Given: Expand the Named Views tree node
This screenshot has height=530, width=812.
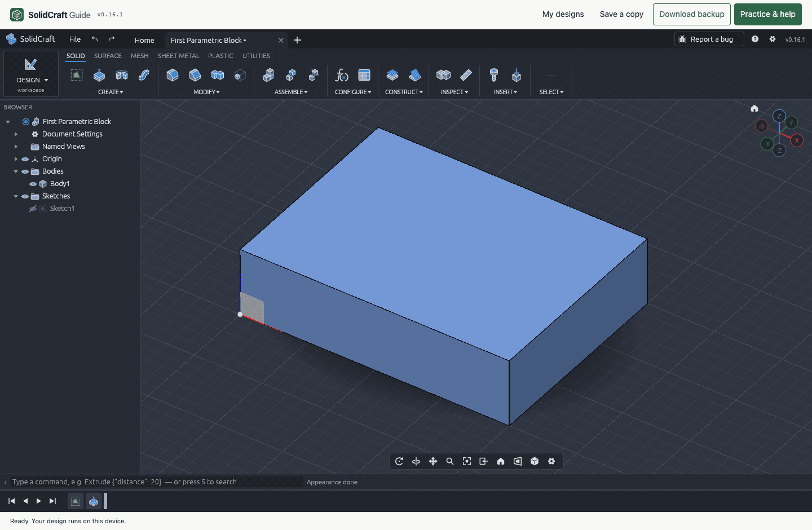Looking at the screenshot, I should point(16,147).
